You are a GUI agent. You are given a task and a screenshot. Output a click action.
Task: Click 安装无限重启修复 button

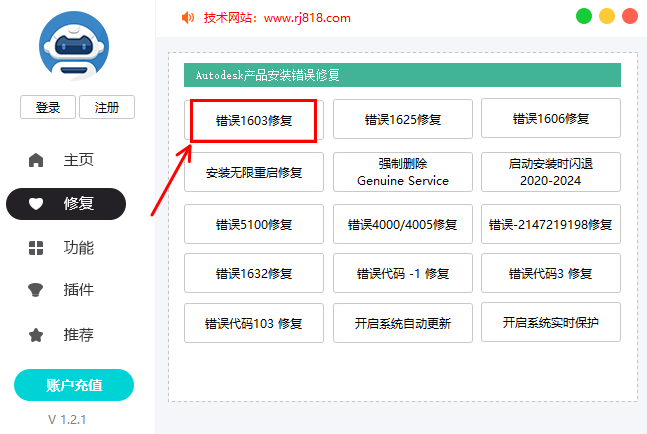(254, 172)
